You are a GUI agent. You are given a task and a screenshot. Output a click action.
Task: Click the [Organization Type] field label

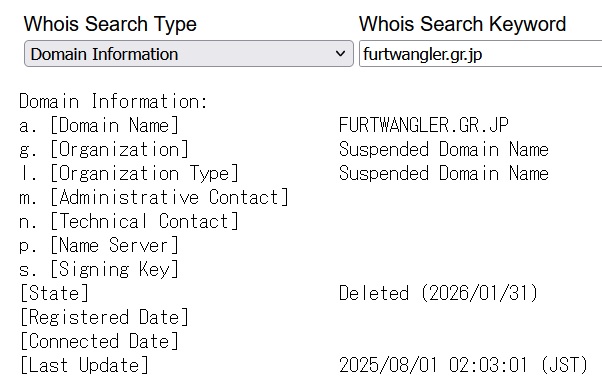click(144, 173)
